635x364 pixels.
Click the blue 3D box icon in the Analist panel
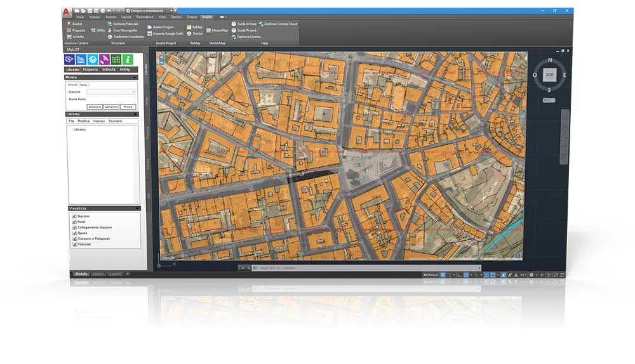pos(69,60)
